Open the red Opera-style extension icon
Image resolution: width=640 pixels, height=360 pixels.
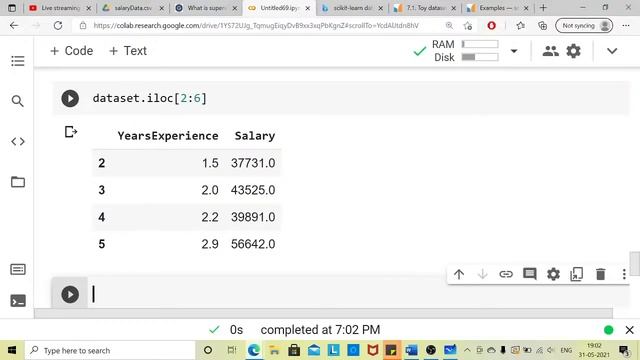point(491,26)
